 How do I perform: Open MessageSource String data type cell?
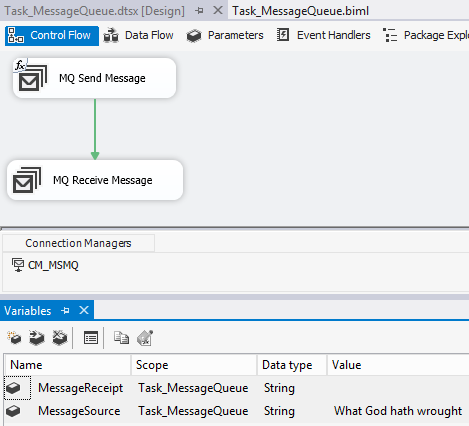(292, 411)
